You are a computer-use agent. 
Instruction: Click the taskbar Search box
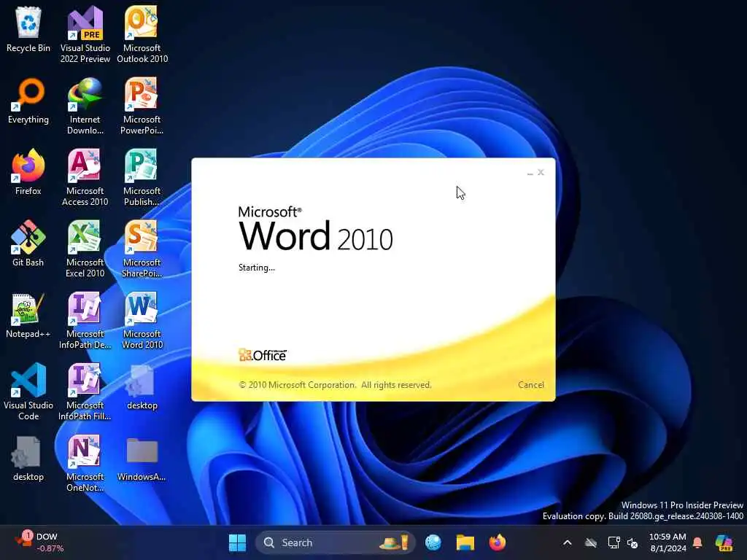[336, 542]
